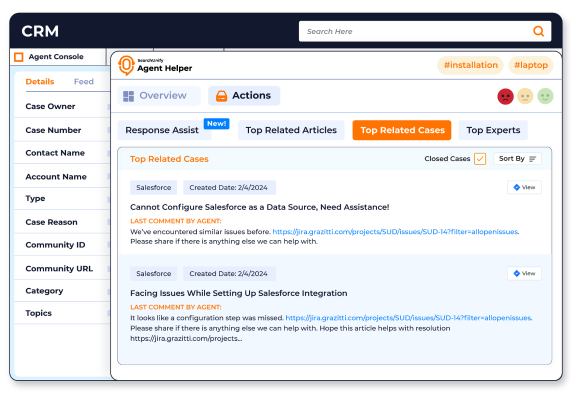Choose the red sad face feedback
Screen dimensions: 572x393
pos(505,97)
